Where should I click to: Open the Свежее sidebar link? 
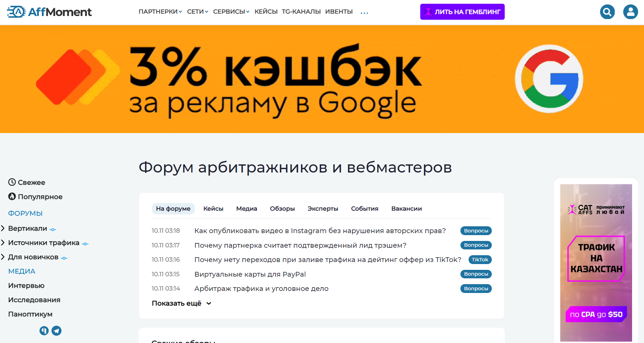point(31,182)
